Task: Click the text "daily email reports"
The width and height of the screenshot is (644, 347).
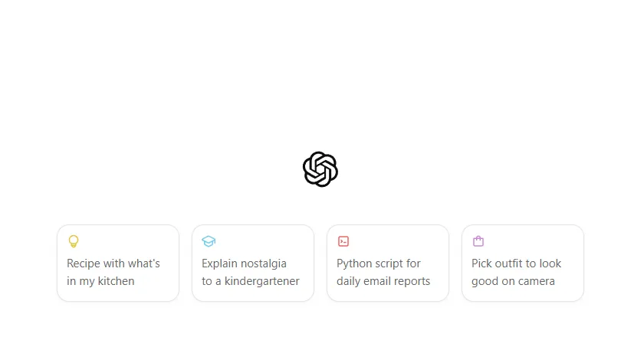Action: (x=383, y=281)
